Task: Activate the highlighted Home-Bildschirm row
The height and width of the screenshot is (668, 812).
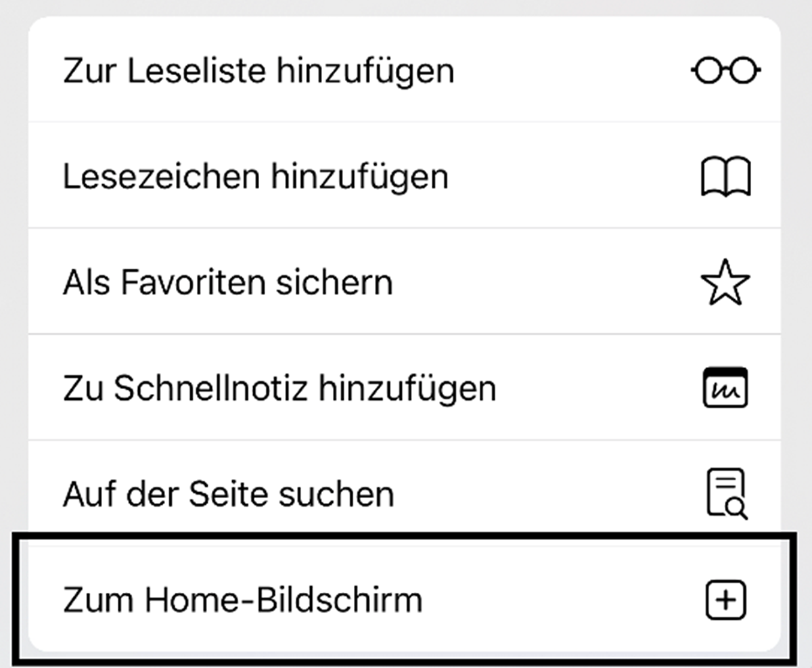Action: pos(405,600)
